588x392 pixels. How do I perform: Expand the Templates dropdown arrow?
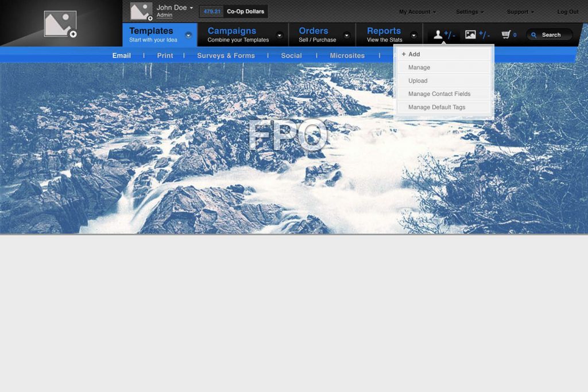click(x=188, y=35)
